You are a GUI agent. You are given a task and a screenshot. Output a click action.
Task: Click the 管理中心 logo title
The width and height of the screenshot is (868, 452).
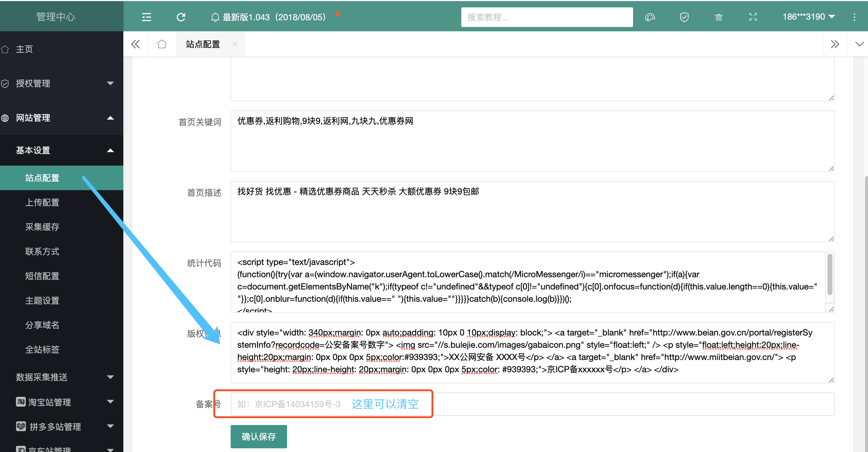pyautogui.click(x=56, y=17)
